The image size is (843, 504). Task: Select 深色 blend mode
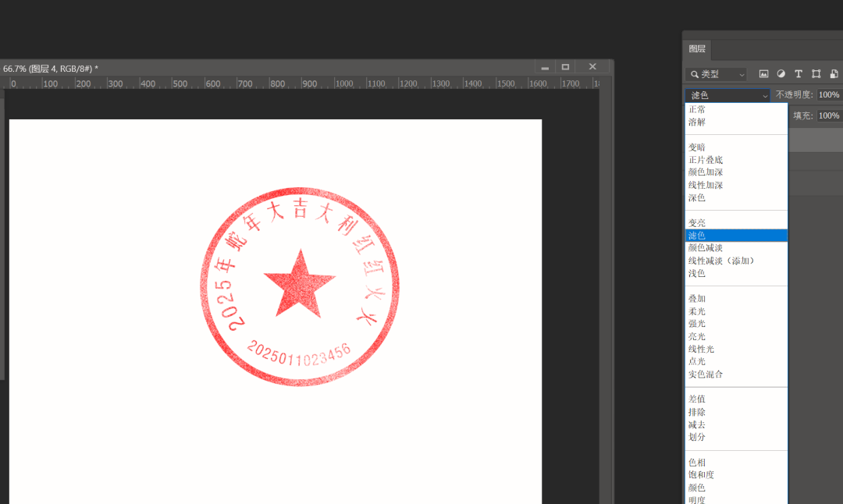[x=736, y=197]
